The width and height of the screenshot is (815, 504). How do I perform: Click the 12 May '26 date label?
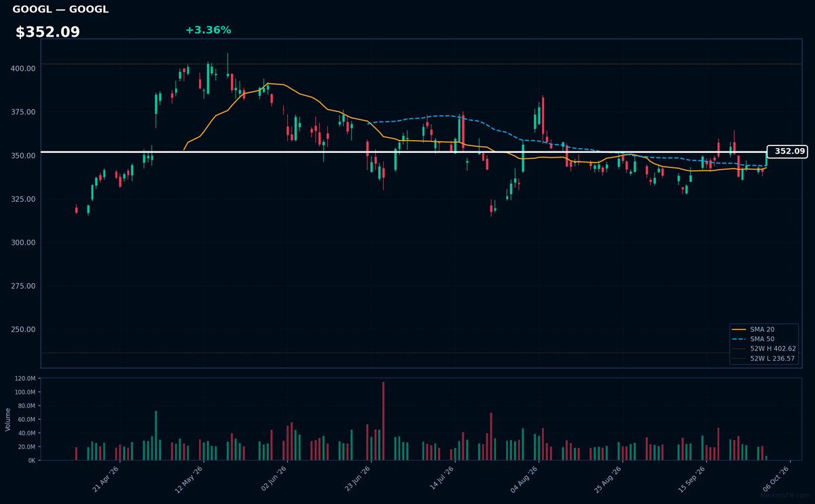[189, 480]
